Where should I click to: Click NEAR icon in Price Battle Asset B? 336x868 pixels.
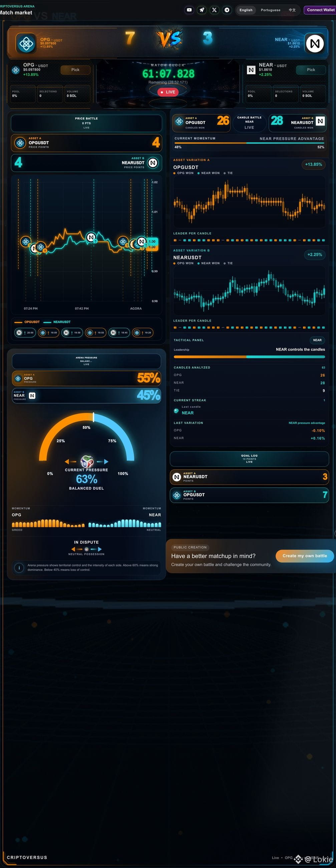click(x=153, y=163)
